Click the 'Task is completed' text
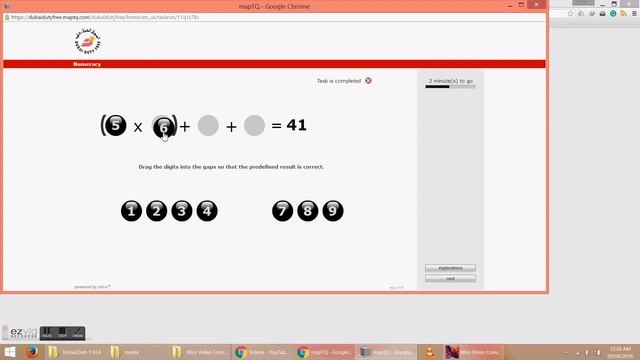Image resolution: width=640 pixels, height=360 pixels. pyautogui.click(x=339, y=81)
